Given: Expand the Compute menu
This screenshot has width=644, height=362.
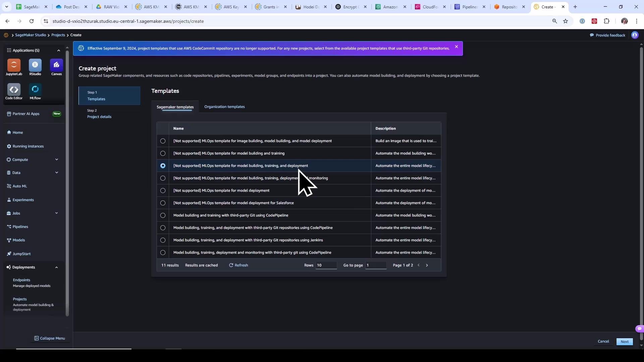Looking at the screenshot, I should (x=56, y=160).
